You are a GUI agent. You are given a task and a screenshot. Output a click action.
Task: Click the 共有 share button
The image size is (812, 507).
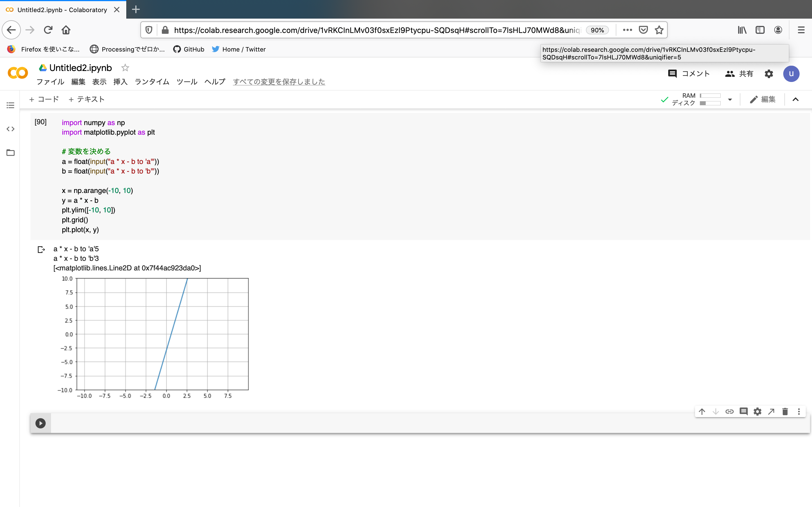(x=739, y=74)
